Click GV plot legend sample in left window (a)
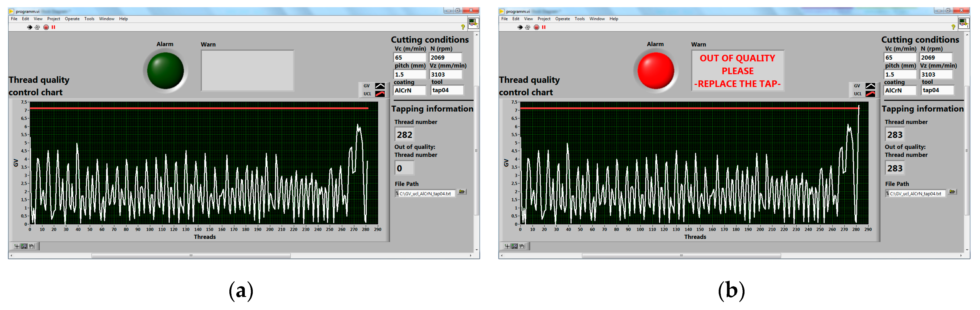The width and height of the screenshot is (980, 310). [380, 86]
